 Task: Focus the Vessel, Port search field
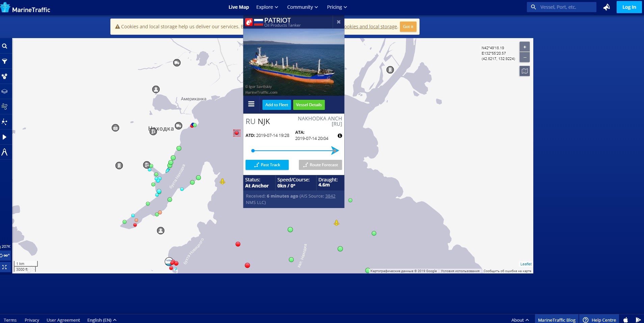pyautogui.click(x=561, y=7)
